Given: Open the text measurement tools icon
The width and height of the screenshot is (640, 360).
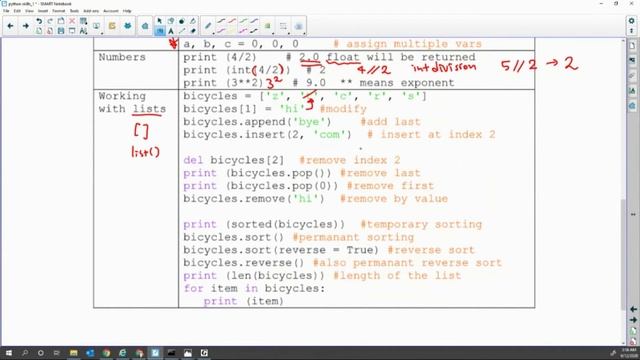Looking at the screenshot, I should [x=83, y=31].
